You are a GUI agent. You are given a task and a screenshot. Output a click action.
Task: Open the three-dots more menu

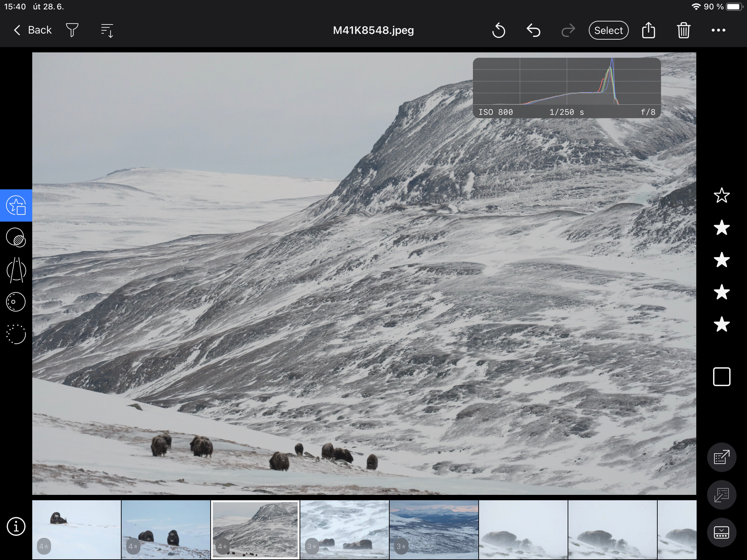[x=718, y=30]
